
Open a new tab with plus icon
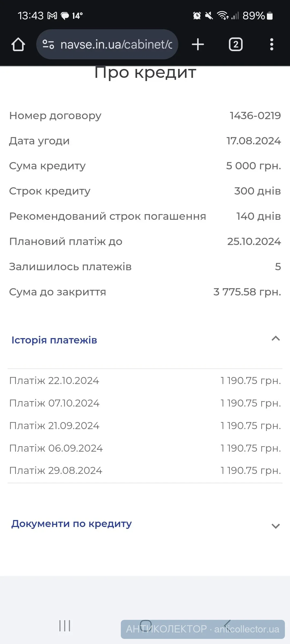(x=198, y=45)
